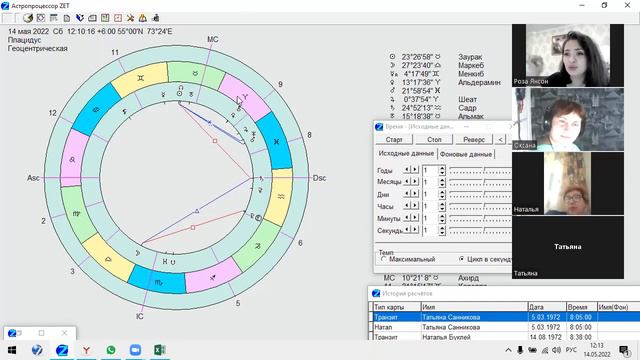Step Дни backward with left arrow
Viewport: 640px width, 360px height.
coord(407,193)
